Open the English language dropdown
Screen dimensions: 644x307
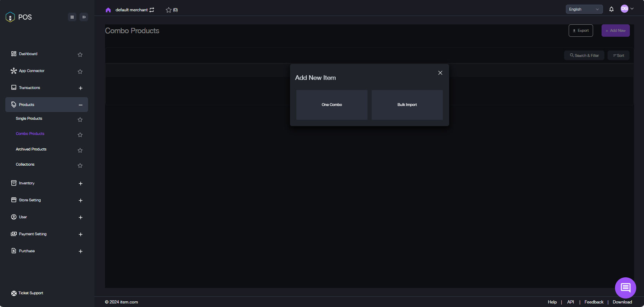click(x=584, y=9)
